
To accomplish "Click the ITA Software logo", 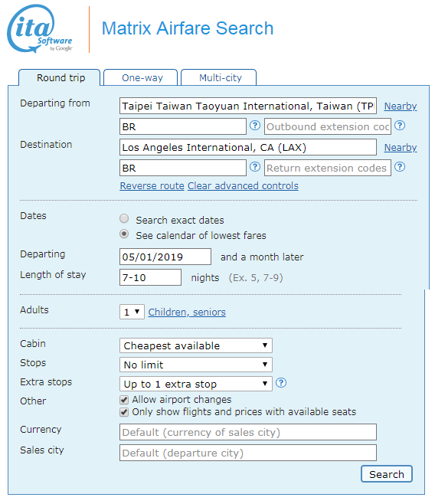I will pyautogui.click(x=40, y=28).
